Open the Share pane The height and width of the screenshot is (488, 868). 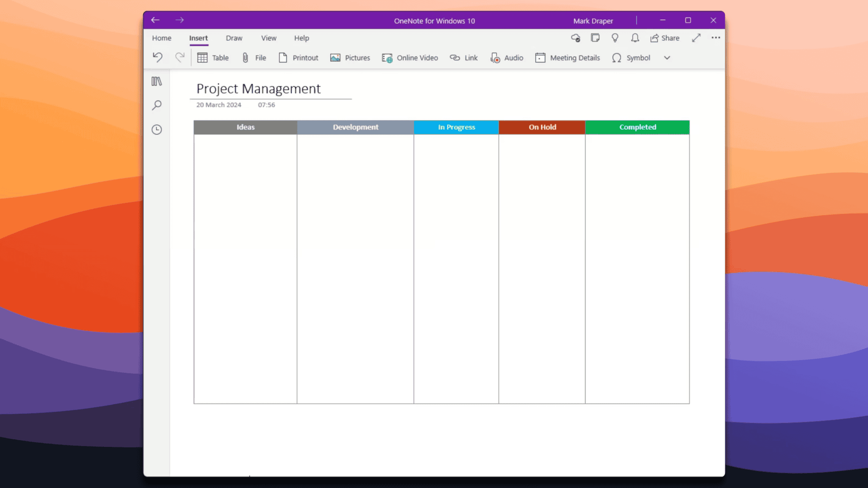tap(665, 38)
